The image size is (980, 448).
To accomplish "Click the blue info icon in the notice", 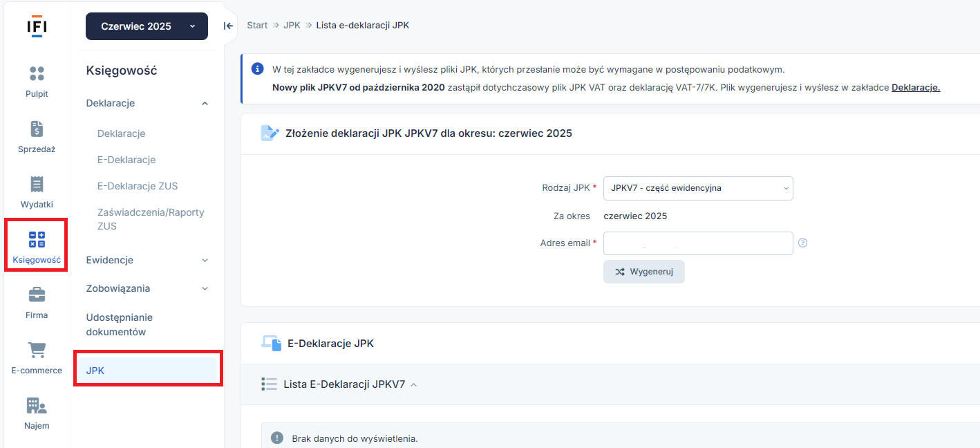I will pos(257,68).
